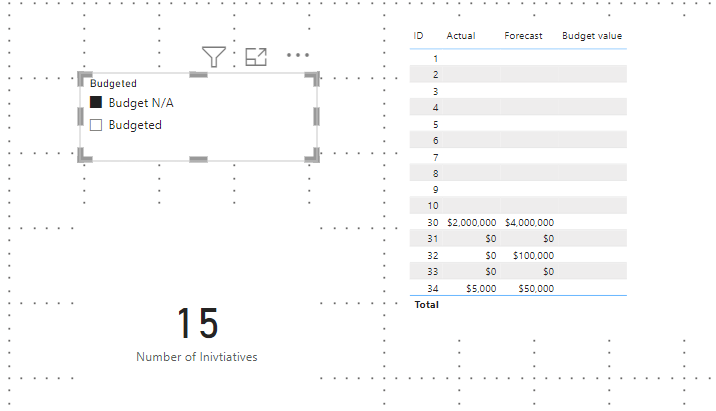Click the Budget N/A label text
Image resolution: width=716 pixels, height=411 pixels.
coord(141,103)
